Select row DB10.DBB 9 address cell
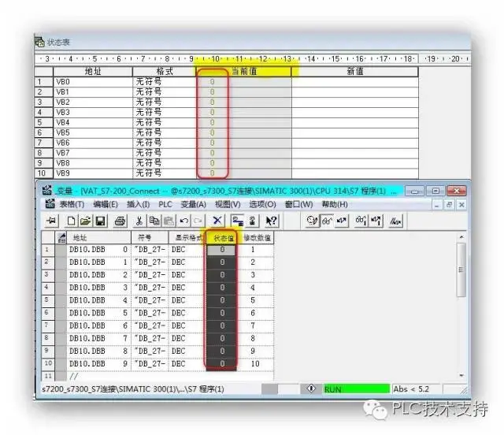 point(98,363)
